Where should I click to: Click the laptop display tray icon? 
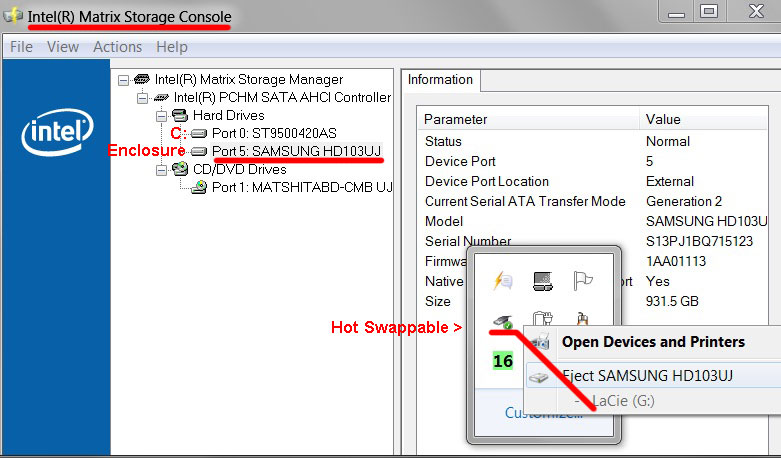(x=542, y=281)
